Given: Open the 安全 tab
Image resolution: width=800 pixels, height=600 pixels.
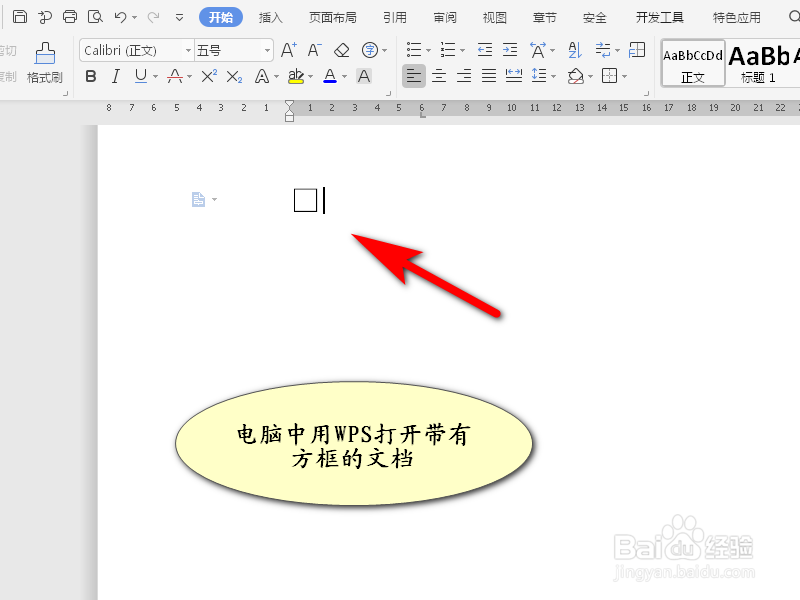Looking at the screenshot, I should click(x=594, y=18).
